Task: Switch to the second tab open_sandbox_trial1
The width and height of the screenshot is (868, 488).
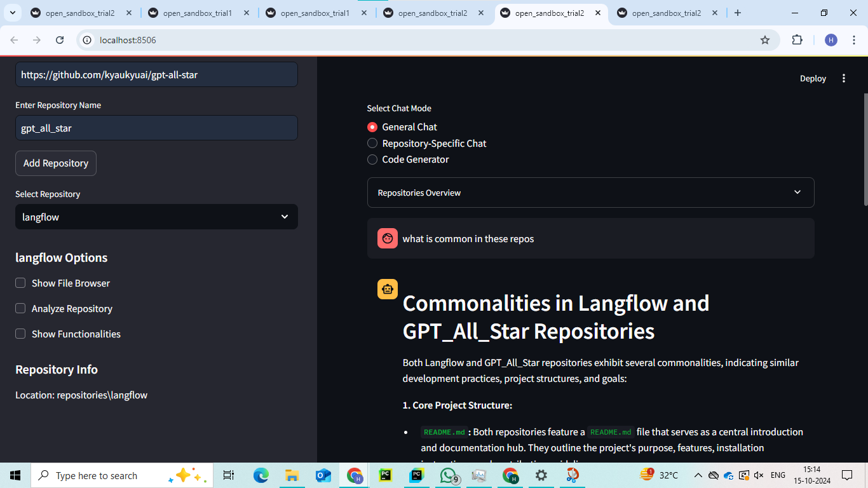Action: click(197, 13)
